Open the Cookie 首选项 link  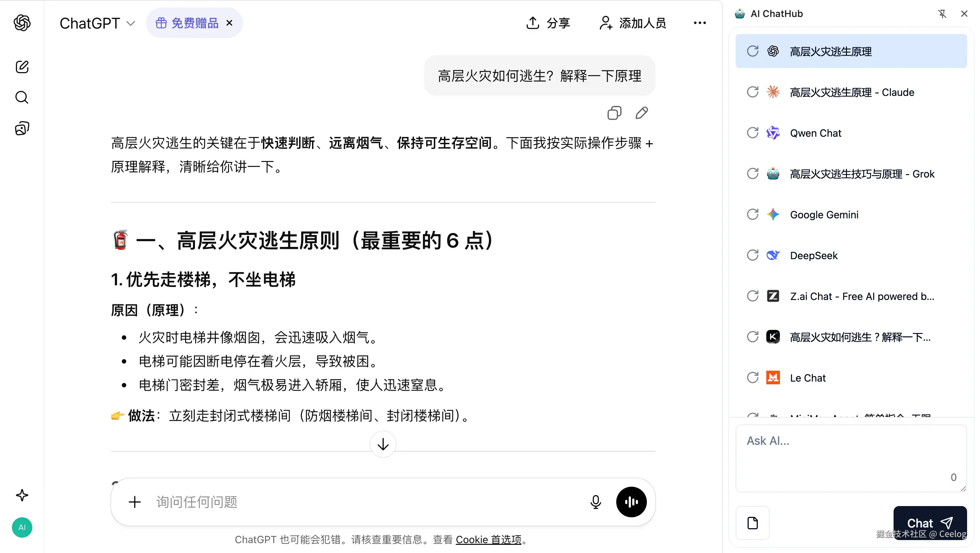[489, 539]
